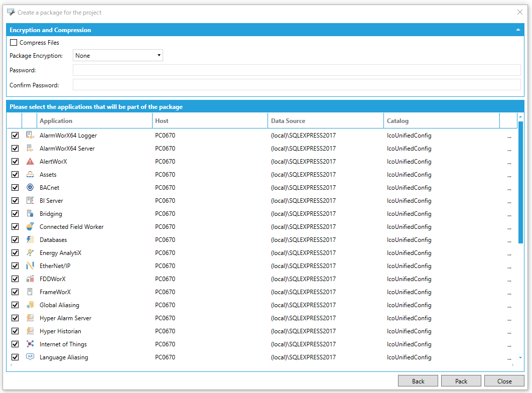The width and height of the screenshot is (532, 393).
Task: Click the EtherNet/IP icon
Action: pos(30,266)
